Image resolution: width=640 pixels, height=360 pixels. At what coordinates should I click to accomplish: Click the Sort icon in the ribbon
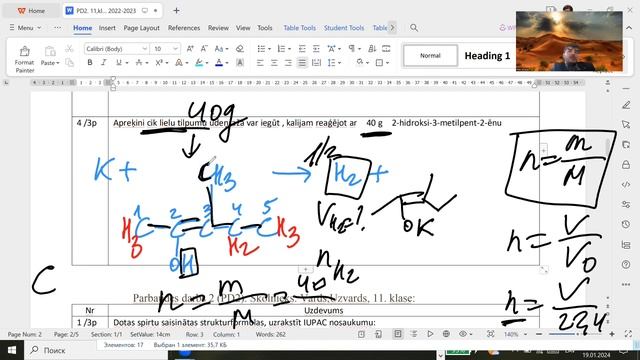(x=372, y=49)
